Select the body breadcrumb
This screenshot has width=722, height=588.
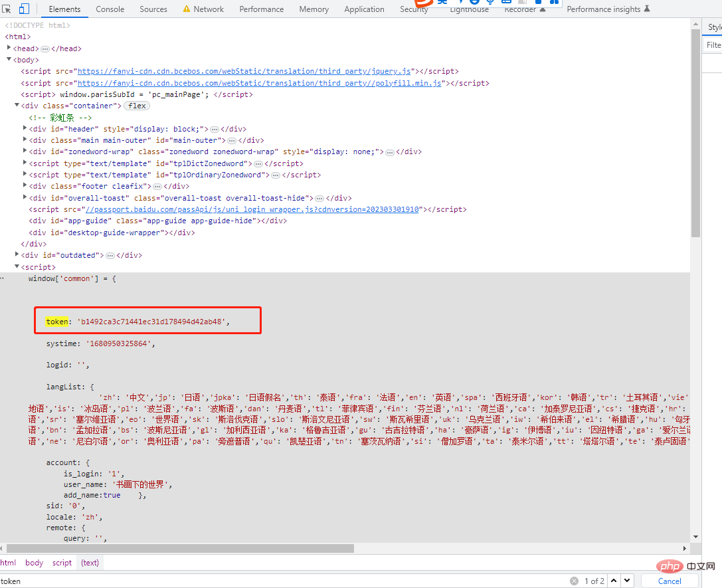tap(34, 563)
